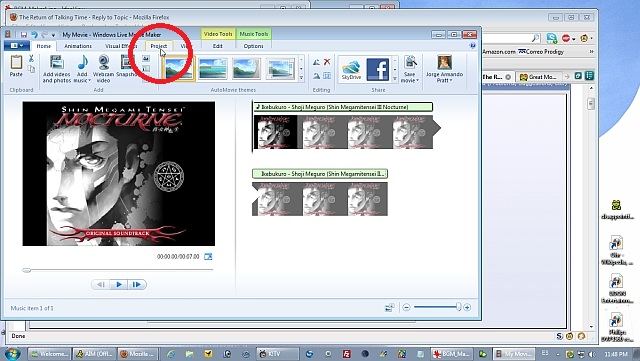
Task: Click the Firefox search magnifier icon
Action: (x=535, y=38)
